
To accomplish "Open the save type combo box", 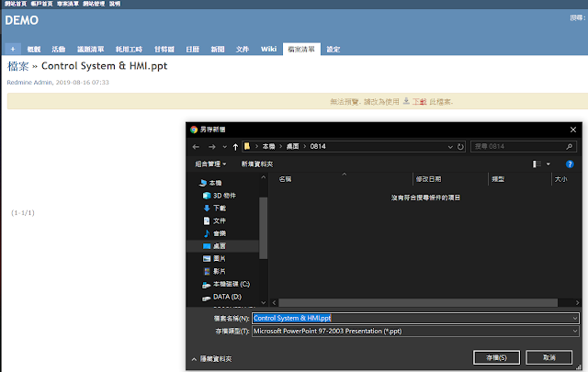I will click(415, 331).
